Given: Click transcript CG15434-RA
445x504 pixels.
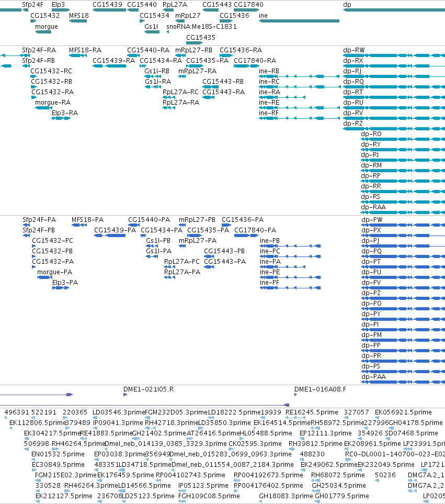Looking at the screenshot, I should [x=161, y=61].
